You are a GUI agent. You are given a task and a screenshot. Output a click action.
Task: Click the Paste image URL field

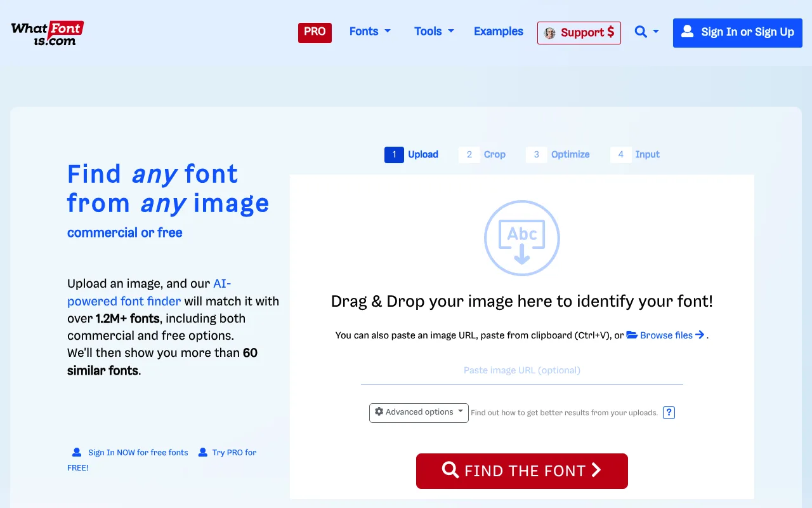pos(522,371)
